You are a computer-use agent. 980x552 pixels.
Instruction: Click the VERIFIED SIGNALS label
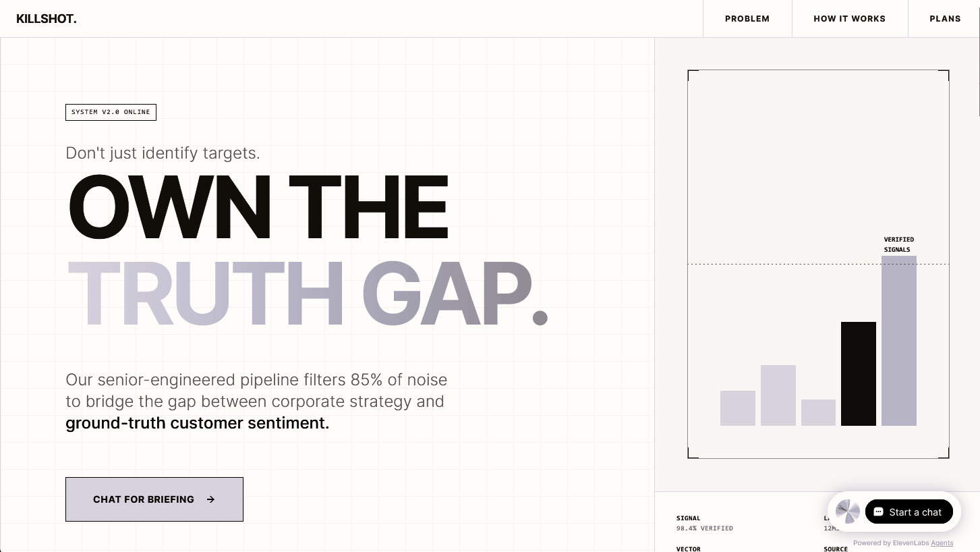click(x=899, y=244)
